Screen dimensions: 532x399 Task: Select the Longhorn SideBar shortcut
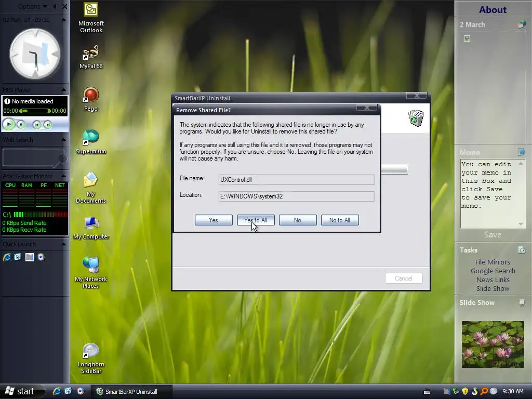(91, 358)
